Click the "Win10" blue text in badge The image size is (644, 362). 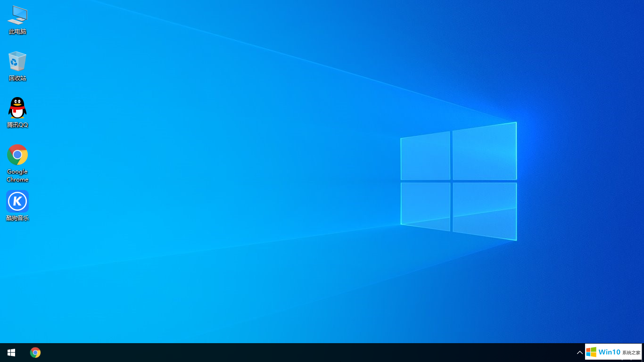(609, 352)
